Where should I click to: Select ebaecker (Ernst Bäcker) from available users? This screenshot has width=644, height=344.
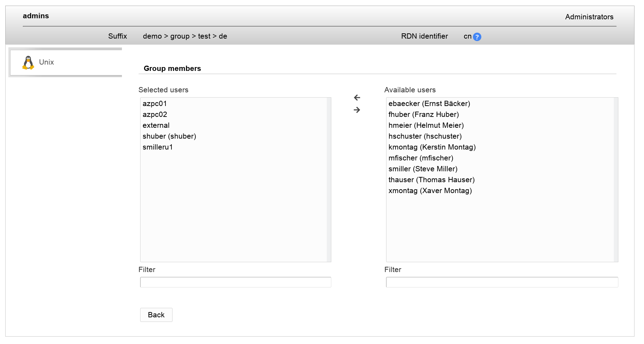429,104
